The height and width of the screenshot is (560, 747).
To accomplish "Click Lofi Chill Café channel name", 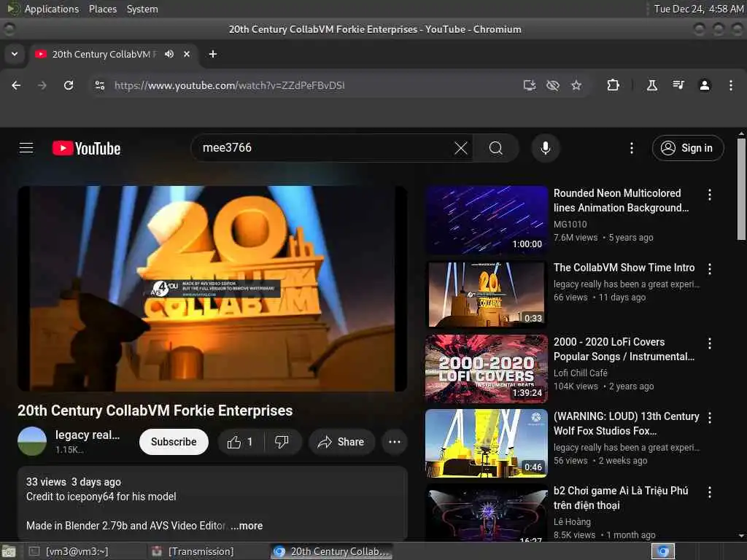I will [580, 373].
